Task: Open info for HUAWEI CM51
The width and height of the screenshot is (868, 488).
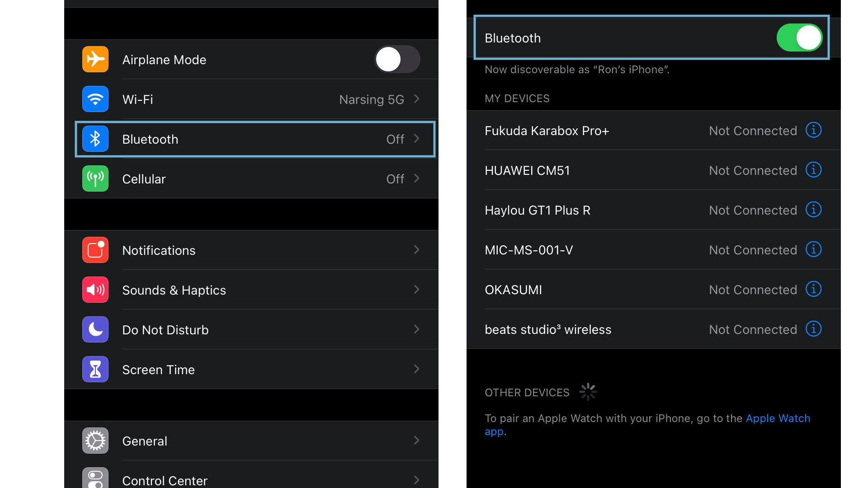Action: coord(813,170)
